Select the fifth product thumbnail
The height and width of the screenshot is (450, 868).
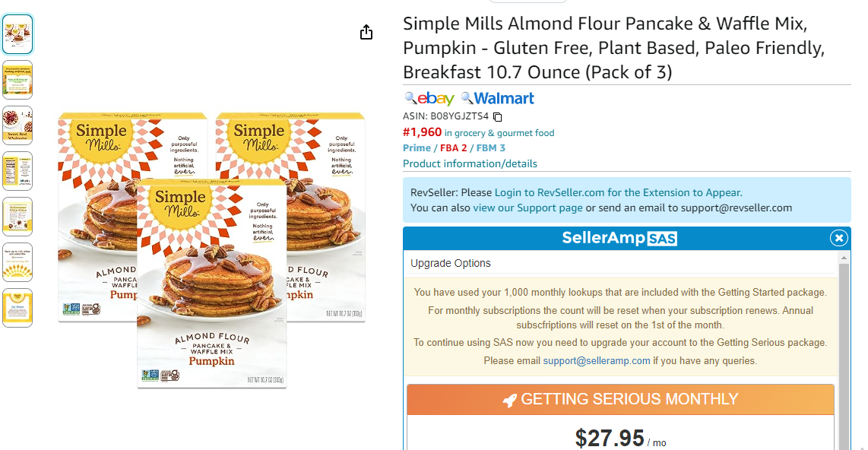pos(17,217)
